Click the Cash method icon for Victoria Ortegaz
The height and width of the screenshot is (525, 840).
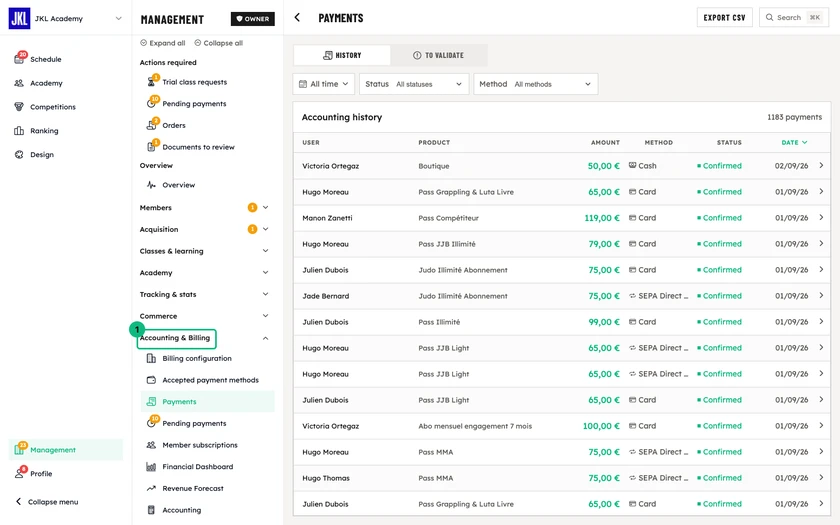pos(633,166)
